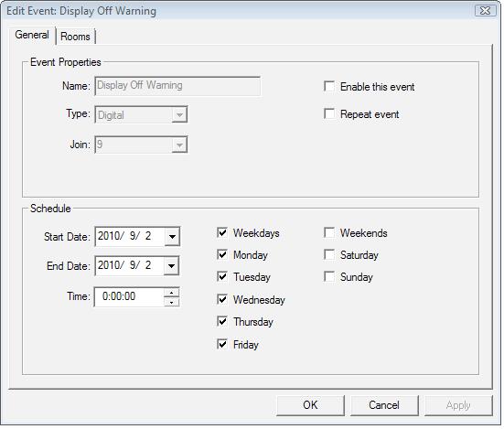Expand the Type dropdown arrow
The width and height of the screenshot is (504, 429).
tap(179, 114)
